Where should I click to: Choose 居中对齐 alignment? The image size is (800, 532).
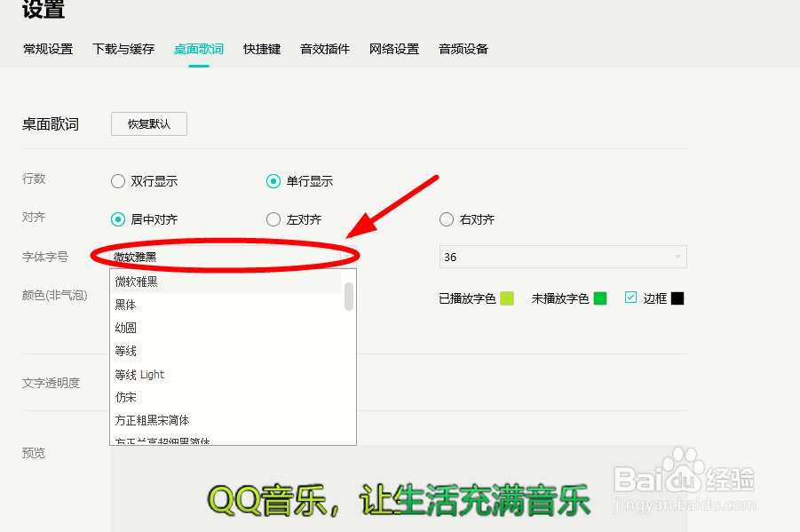[145, 219]
